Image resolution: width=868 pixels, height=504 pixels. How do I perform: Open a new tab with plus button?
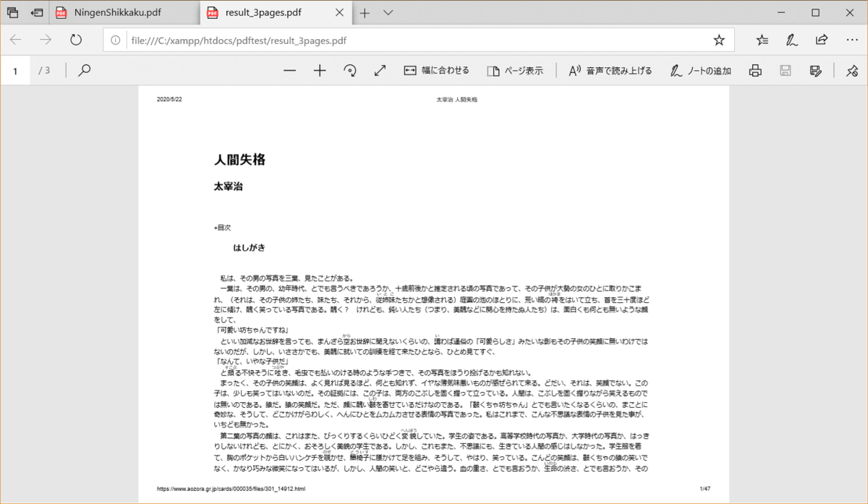(365, 13)
